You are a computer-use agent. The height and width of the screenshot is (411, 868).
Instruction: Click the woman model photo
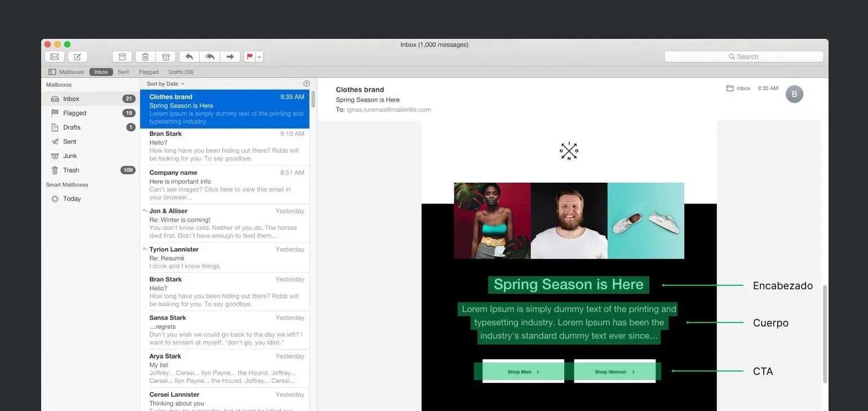[492, 220]
